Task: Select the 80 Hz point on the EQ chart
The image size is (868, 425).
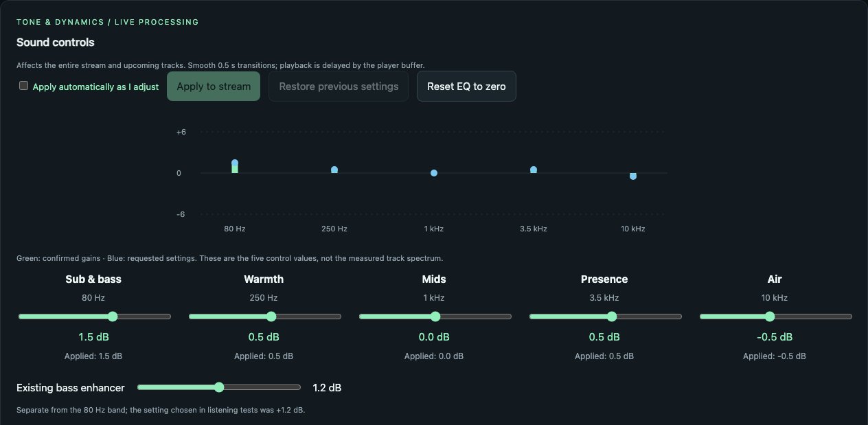Action: pyautogui.click(x=235, y=163)
